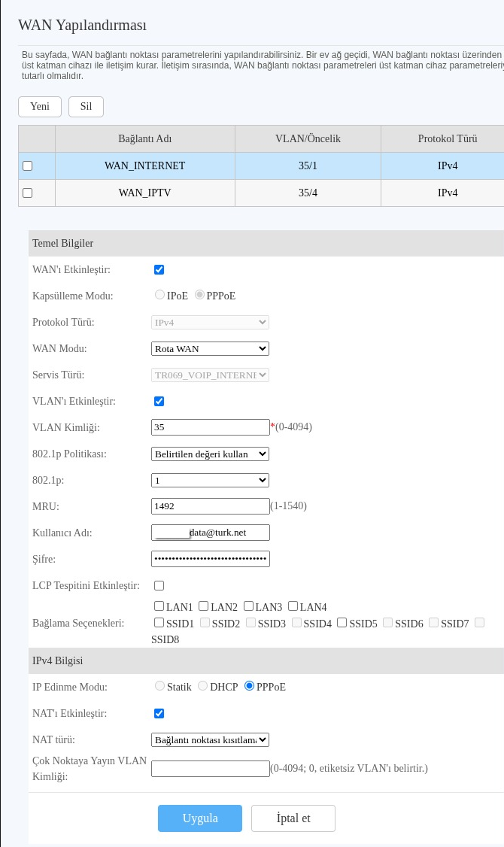Image resolution: width=504 pixels, height=847 pixels.
Task: Click the Bağlantı Adı column header
Action: (x=144, y=139)
